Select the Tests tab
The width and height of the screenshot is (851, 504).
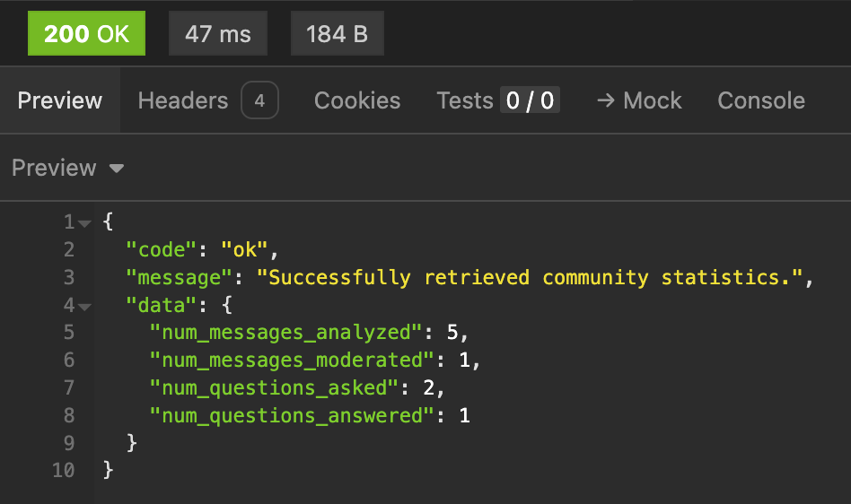(465, 100)
